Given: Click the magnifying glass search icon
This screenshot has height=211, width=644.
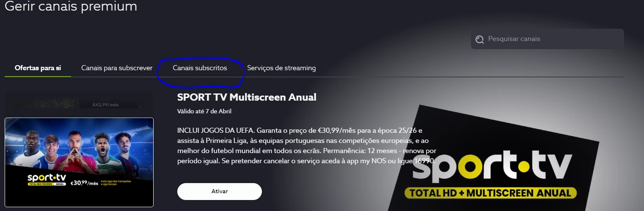Looking at the screenshot, I should (479, 39).
